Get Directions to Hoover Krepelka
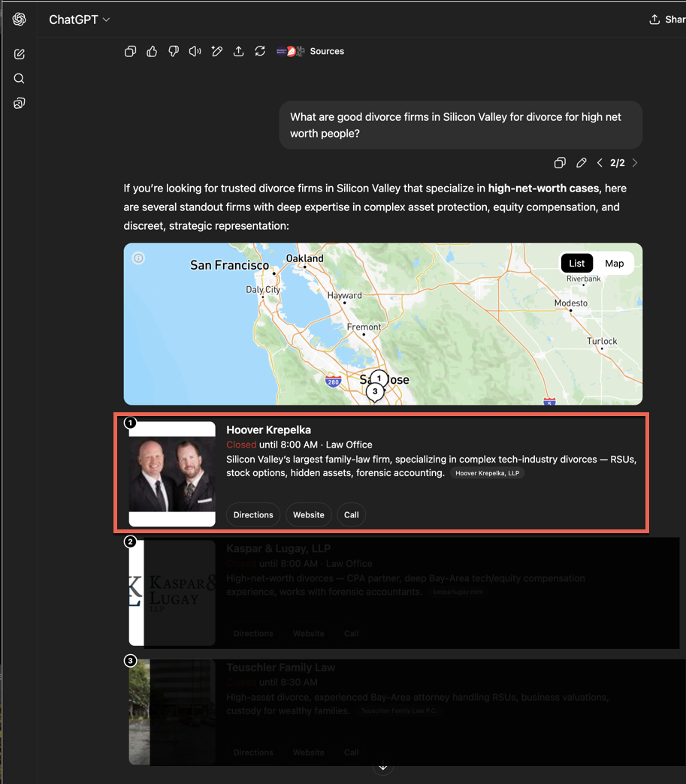The image size is (686, 784). (253, 515)
